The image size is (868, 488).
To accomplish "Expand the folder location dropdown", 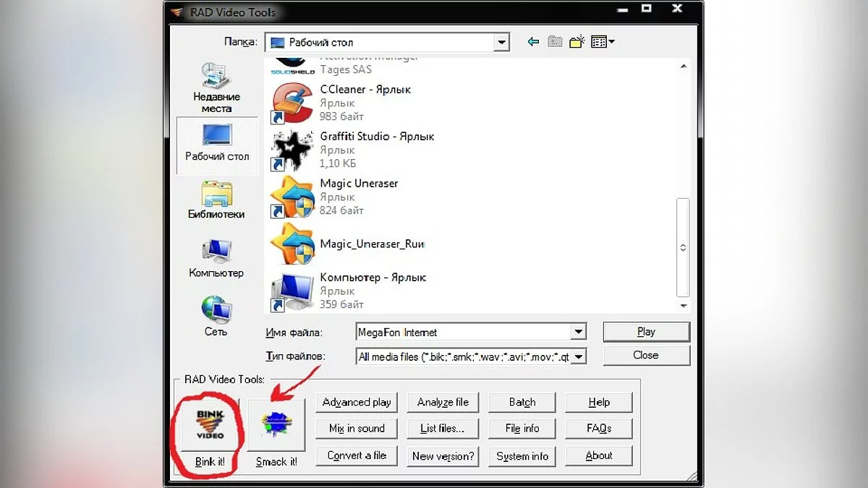I will (502, 43).
